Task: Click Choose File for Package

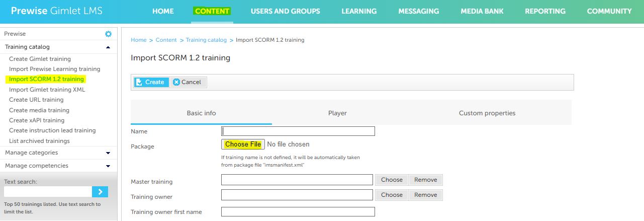Action: [x=243, y=144]
